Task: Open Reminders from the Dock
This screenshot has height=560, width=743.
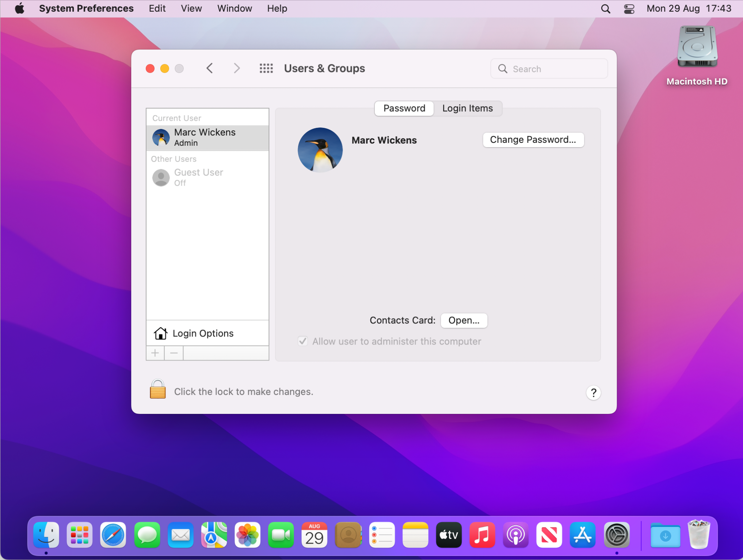Action: point(382,535)
